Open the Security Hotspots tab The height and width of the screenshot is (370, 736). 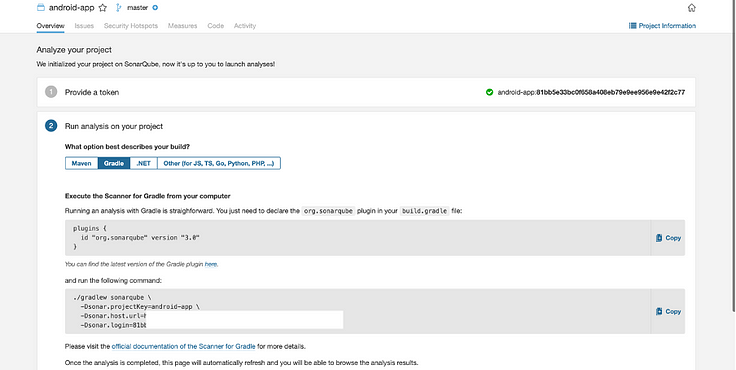click(x=131, y=26)
